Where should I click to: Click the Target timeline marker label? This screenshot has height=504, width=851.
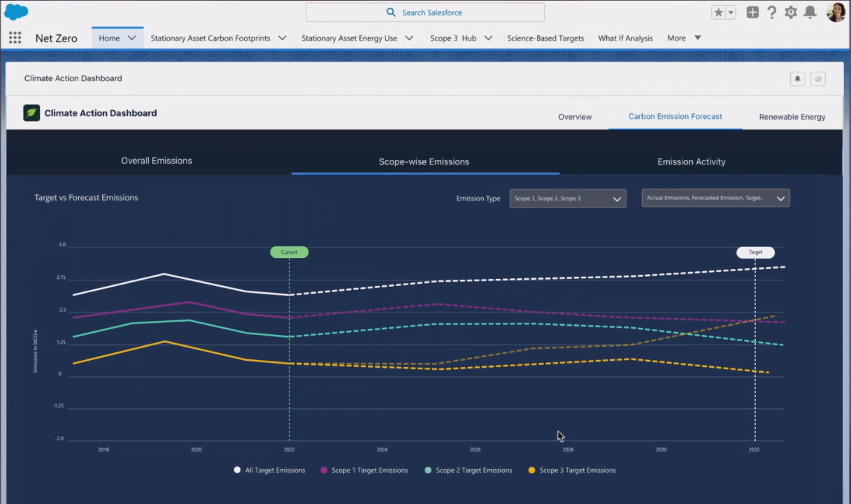pyautogui.click(x=755, y=252)
